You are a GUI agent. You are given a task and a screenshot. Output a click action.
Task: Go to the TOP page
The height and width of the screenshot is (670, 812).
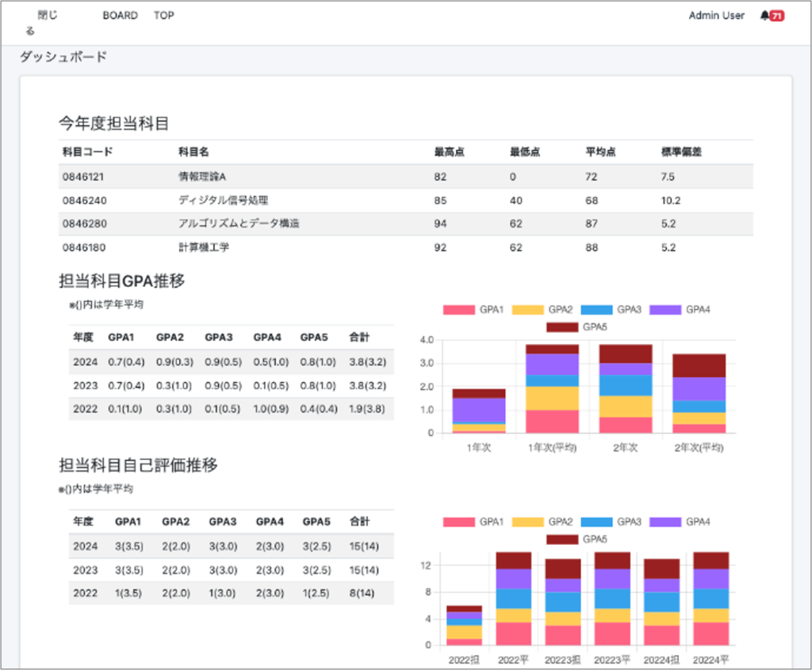[x=164, y=16]
